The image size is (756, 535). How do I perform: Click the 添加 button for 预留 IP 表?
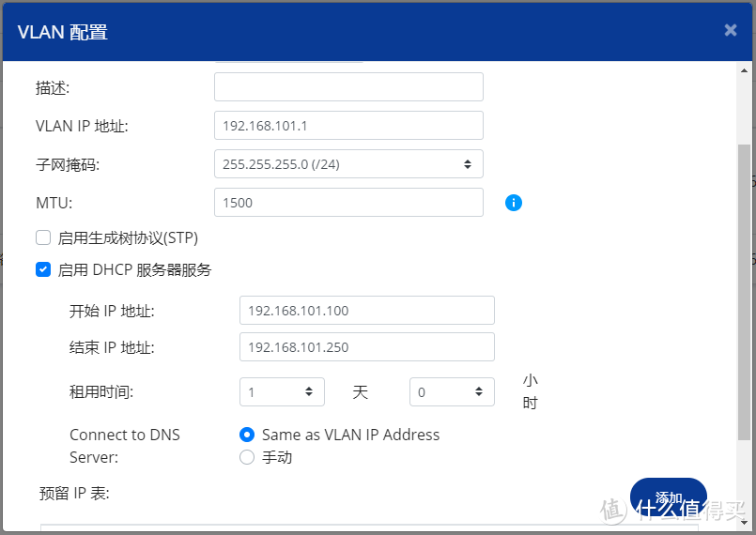[x=669, y=497]
